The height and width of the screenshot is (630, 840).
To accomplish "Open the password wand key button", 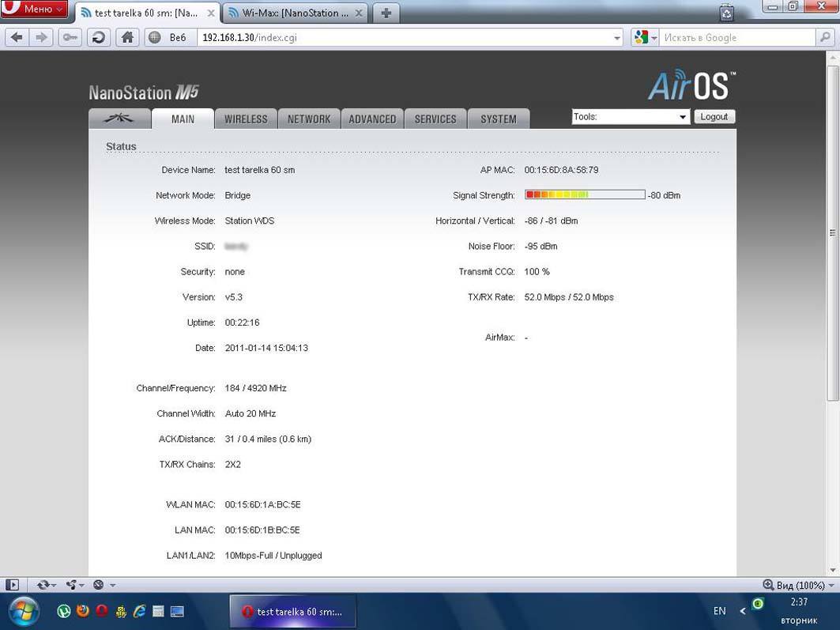I will (70, 37).
